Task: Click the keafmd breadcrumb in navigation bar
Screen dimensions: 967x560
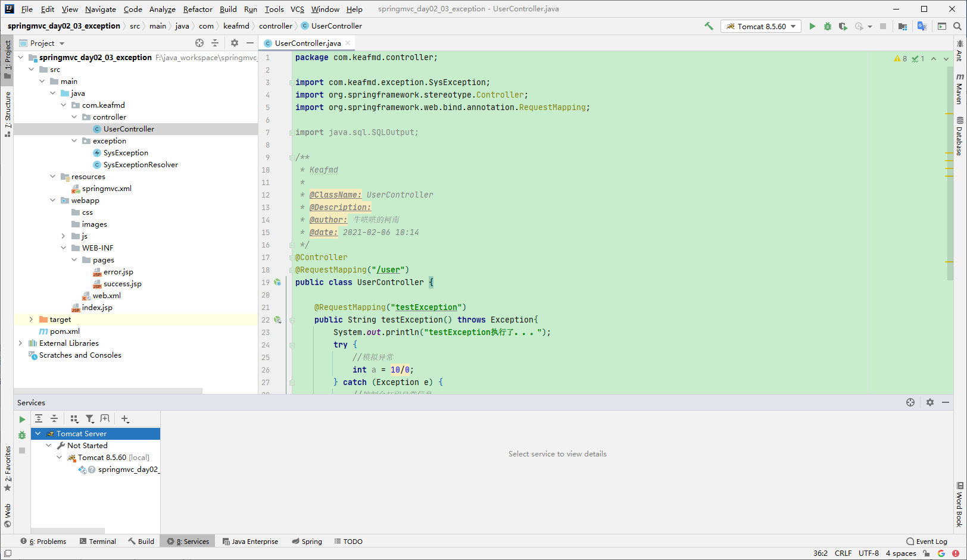Action: 236,26
